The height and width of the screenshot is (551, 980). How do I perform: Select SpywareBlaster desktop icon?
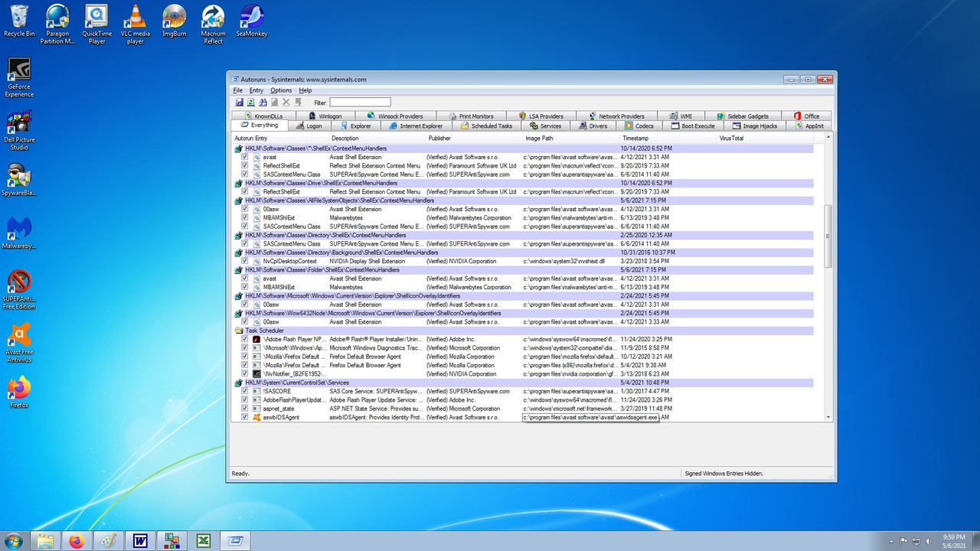click(19, 180)
